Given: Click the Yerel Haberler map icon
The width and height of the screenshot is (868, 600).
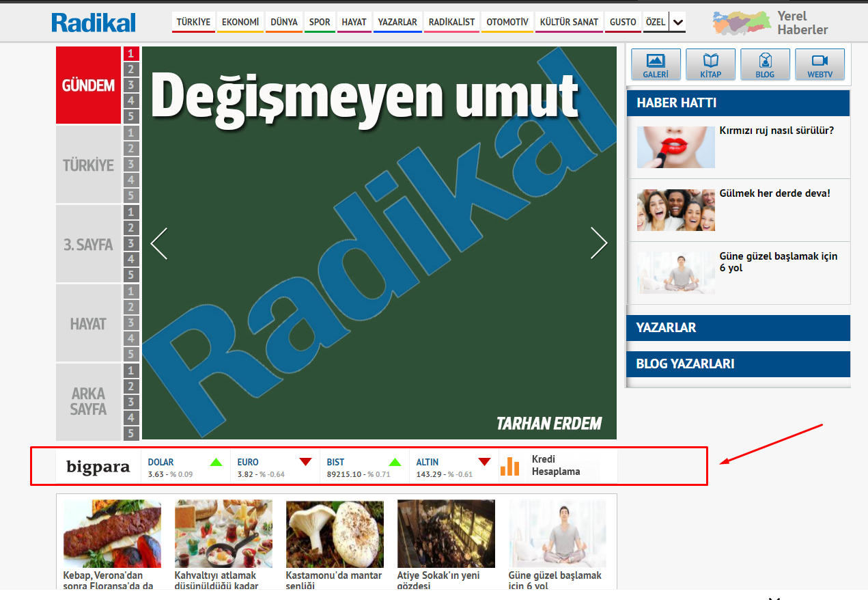Looking at the screenshot, I should [x=740, y=23].
